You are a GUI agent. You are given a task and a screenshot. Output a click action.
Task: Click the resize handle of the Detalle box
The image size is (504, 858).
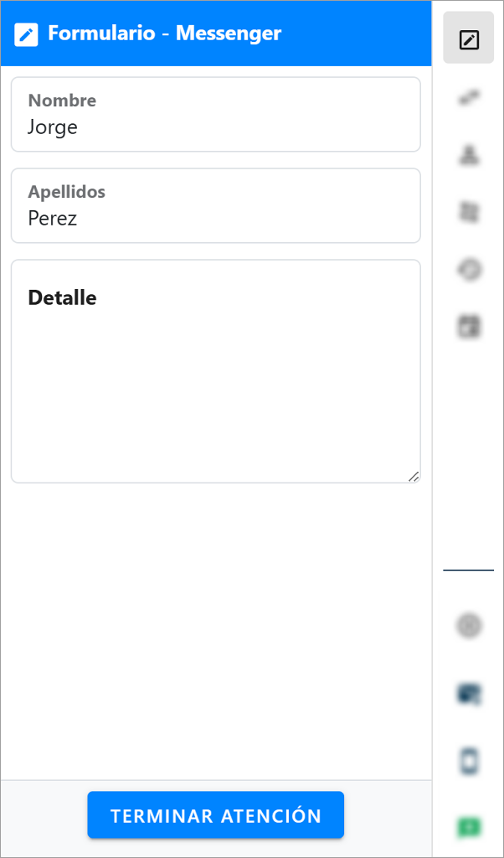pyautogui.click(x=414, y=478)
